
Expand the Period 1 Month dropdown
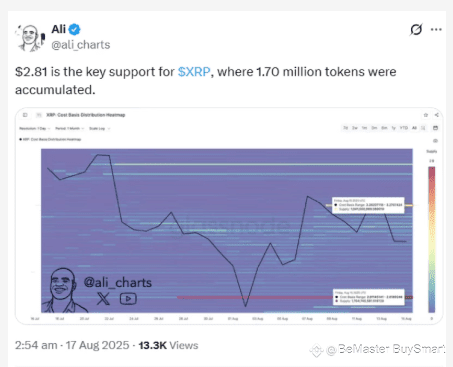70,128
